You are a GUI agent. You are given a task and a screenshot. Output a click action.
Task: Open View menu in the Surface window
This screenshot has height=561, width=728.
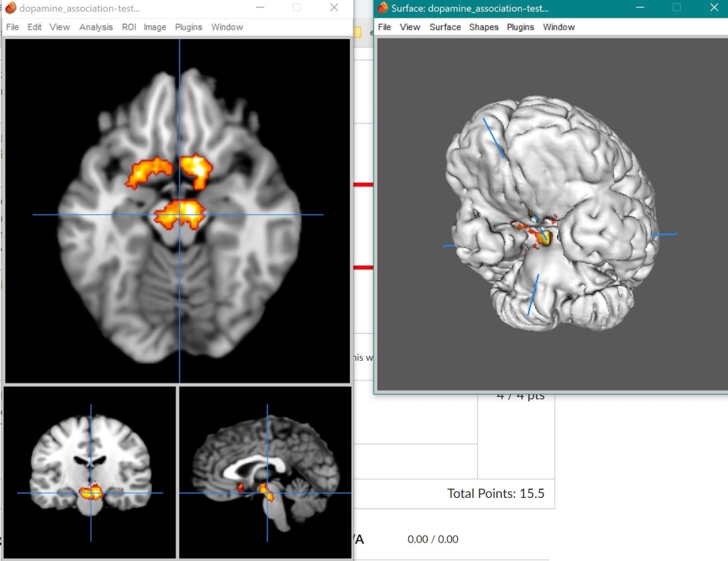(410, 27)
